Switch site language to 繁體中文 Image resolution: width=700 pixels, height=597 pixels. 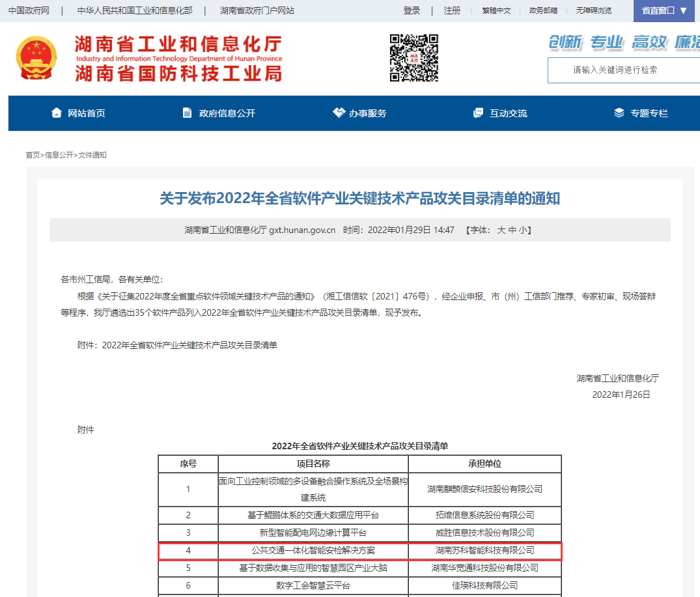click(497, 11)
